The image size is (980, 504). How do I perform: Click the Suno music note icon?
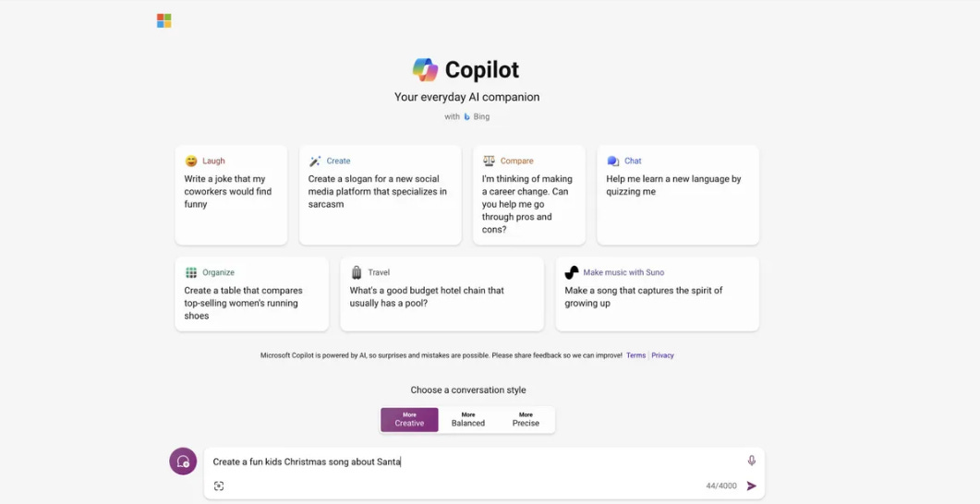572,272
